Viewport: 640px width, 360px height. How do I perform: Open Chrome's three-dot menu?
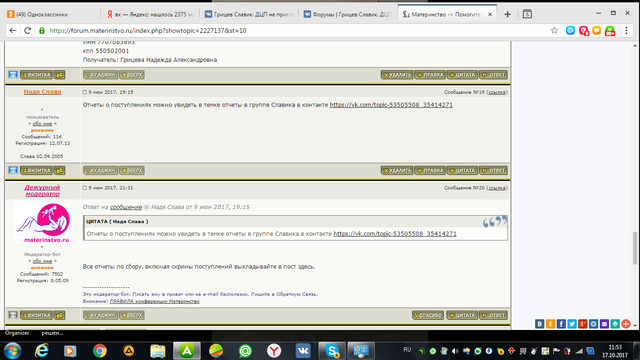tap(626, 30)
